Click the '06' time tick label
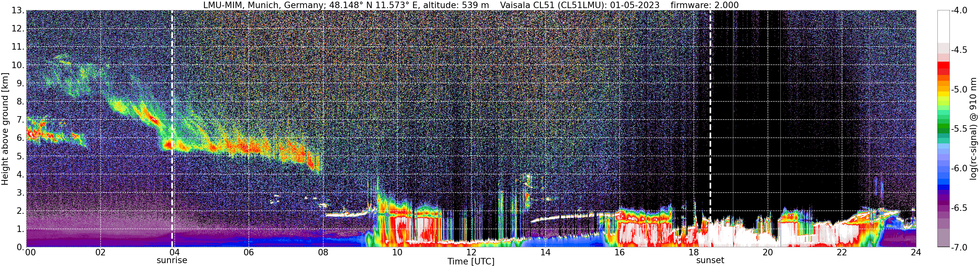 [x=249, y=252]
